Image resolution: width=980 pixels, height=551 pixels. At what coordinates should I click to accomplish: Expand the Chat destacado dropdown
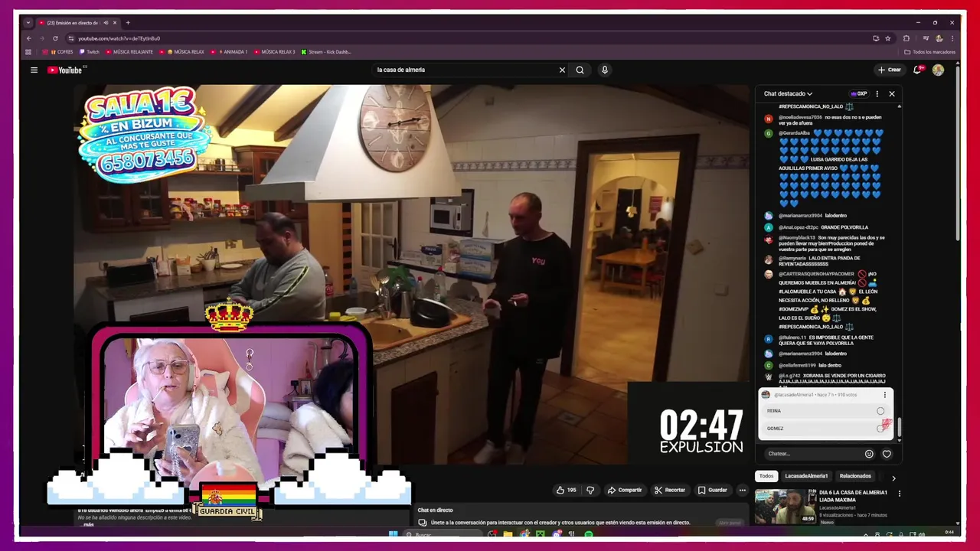(x=788, y=93)
